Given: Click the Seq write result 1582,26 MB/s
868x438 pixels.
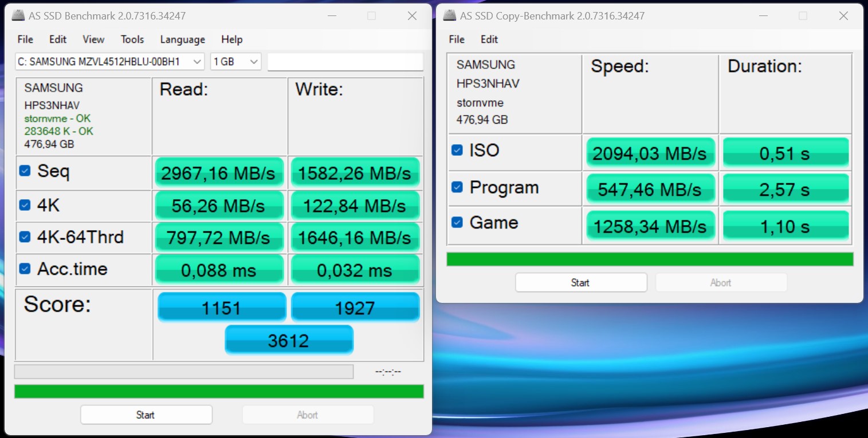Looking at the screenshot, I should [355, 173].
